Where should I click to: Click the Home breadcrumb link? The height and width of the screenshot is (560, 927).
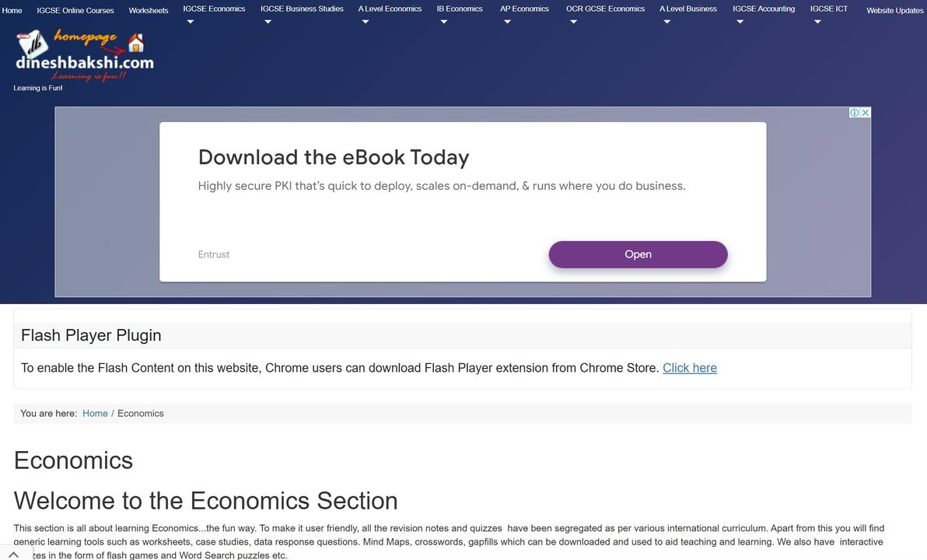pos(95,414)
